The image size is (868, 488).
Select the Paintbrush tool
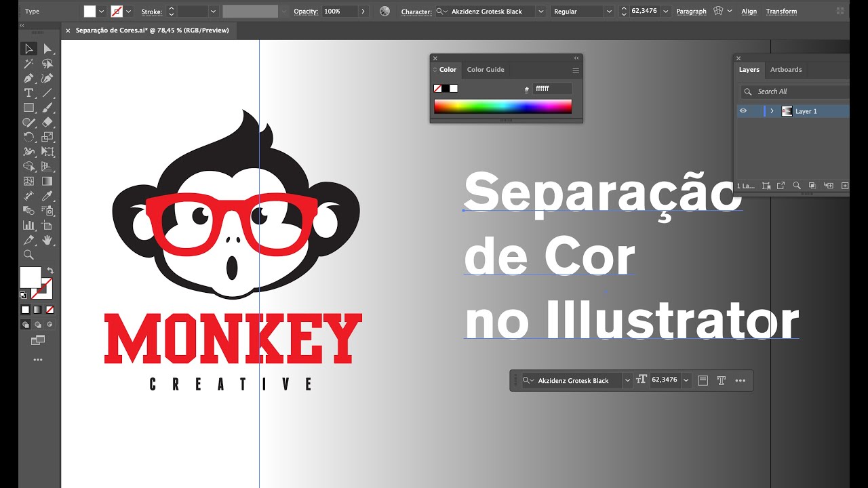[x=47, y=108]
